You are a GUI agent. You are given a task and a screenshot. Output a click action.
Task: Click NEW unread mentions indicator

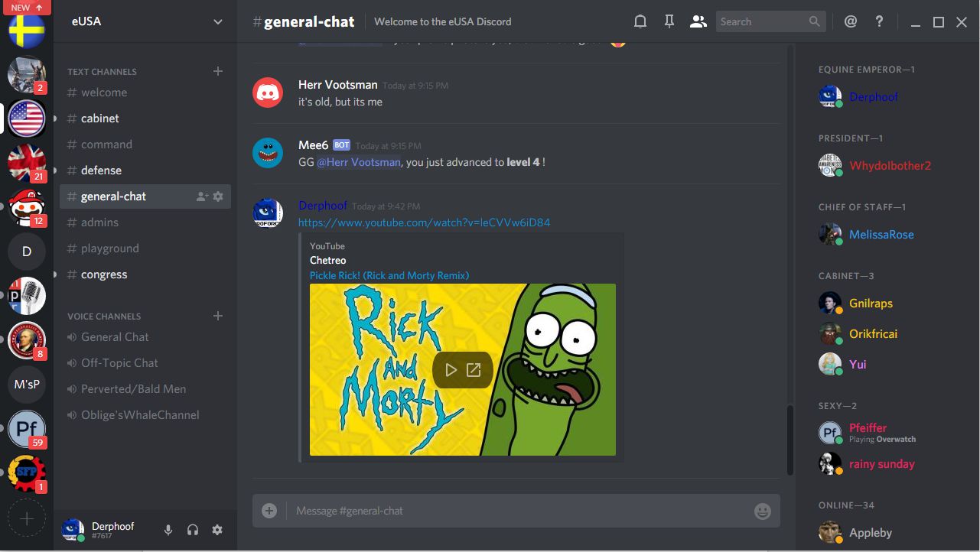[x=27, y=8]
